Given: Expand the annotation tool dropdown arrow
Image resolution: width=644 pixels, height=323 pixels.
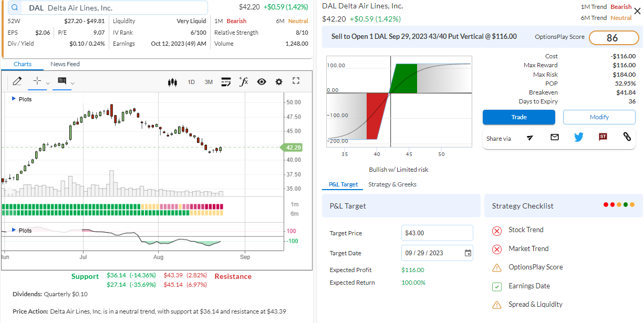Looking at the screenshot, I should click(72, 83).
